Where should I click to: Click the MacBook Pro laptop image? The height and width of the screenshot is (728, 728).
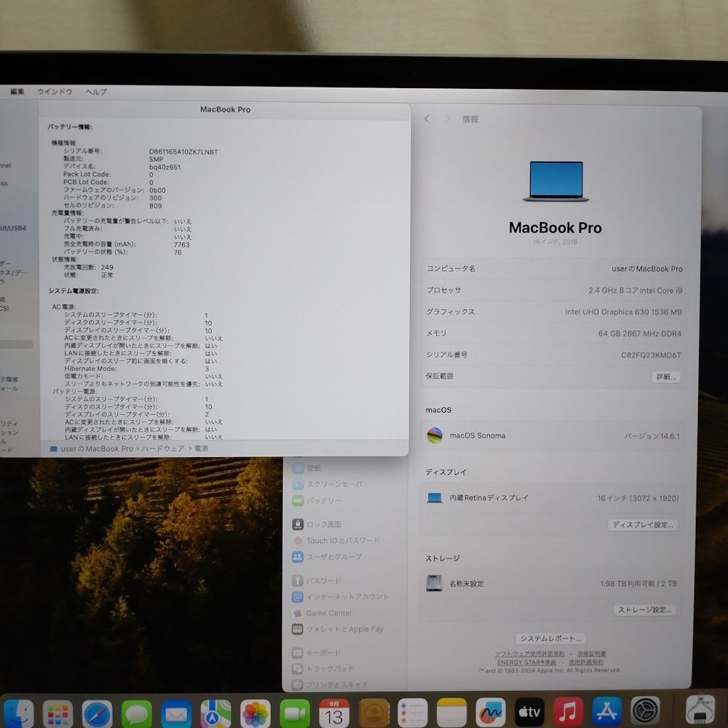(556, 181)
